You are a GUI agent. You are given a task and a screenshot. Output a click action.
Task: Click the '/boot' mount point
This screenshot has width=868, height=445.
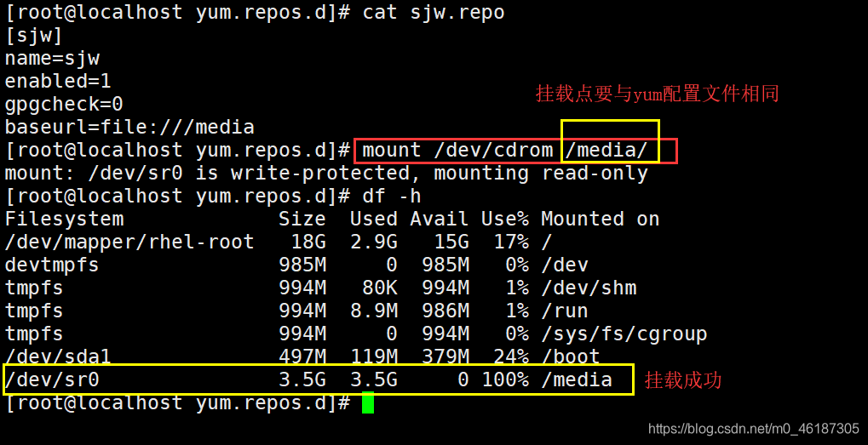click(x=571, y=357)
